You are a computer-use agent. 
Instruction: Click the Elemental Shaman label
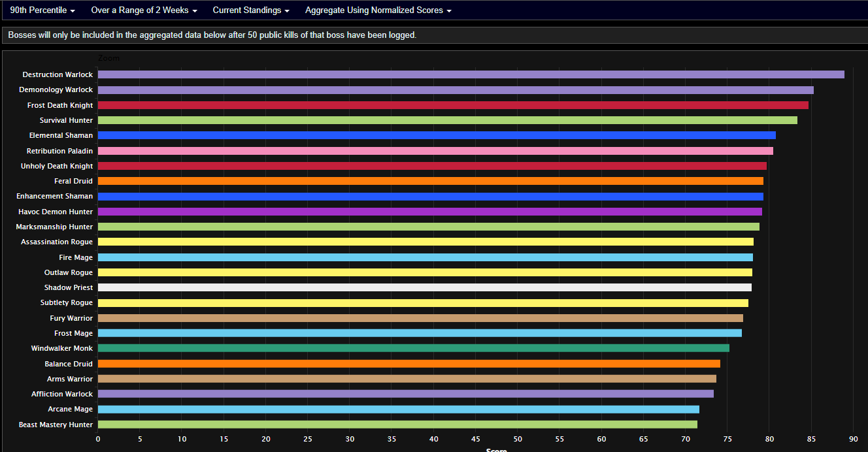61,135
